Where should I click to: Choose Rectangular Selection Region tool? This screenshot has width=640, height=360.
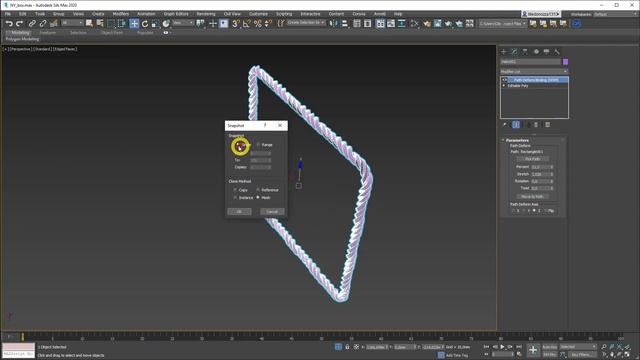[111, 24]
